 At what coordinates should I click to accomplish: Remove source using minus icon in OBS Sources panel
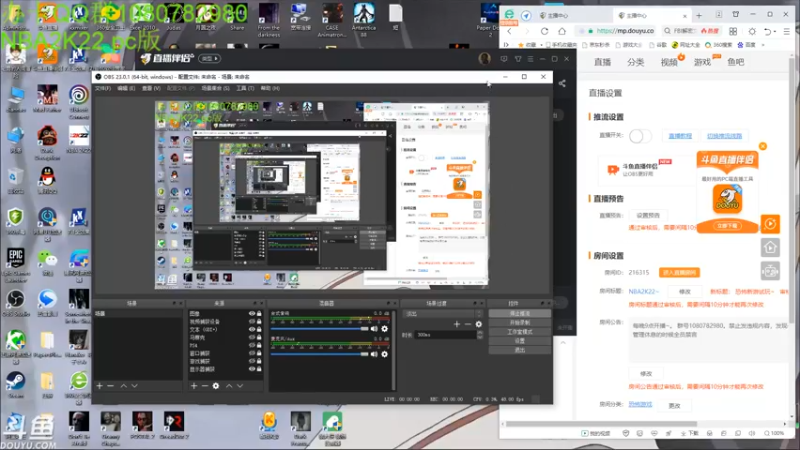(x=205, y=386)
